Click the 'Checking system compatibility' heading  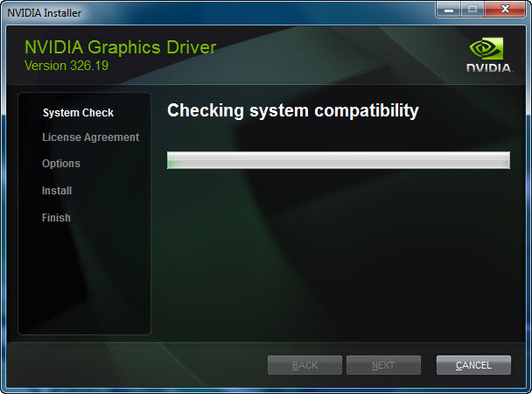pos(293,110)
